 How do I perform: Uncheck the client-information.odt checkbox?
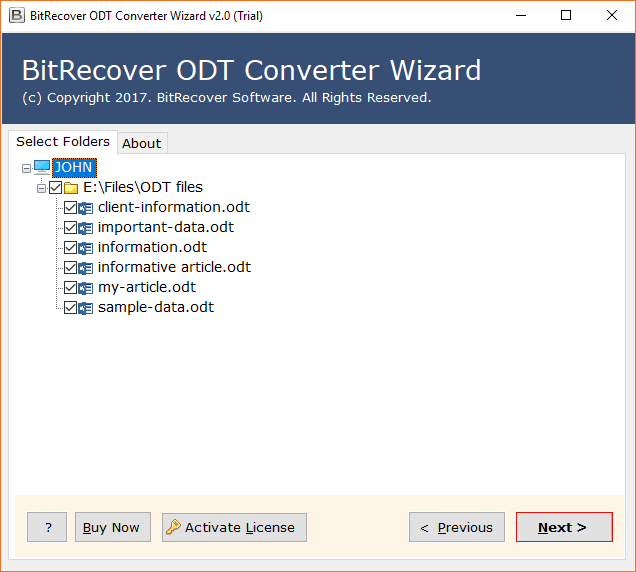71,208
